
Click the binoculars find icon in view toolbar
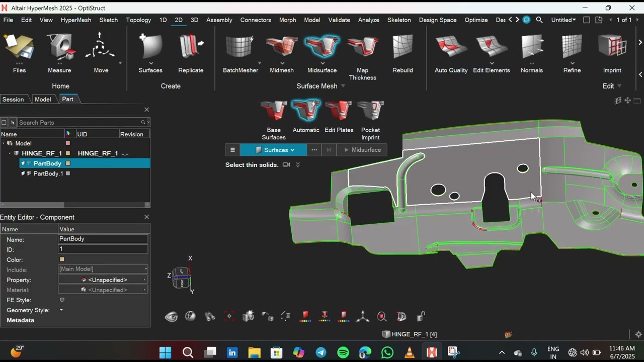pos(210,316)
